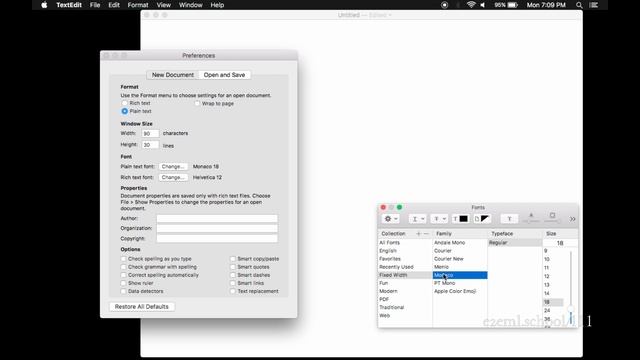Choose Courier New font family
Image resolution: width=640 pixels, height=360 pixels.
[x=460, y=259]
